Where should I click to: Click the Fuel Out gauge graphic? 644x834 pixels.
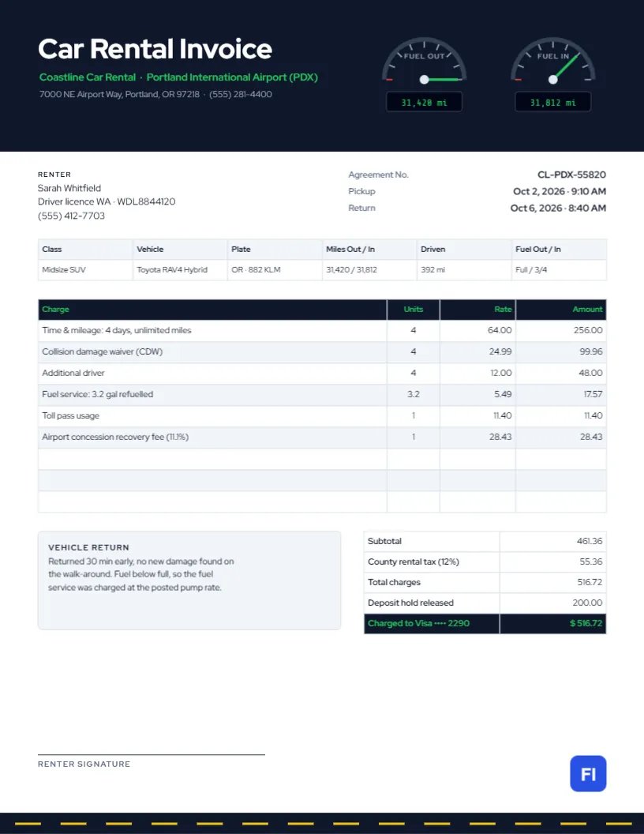point(424,61)
